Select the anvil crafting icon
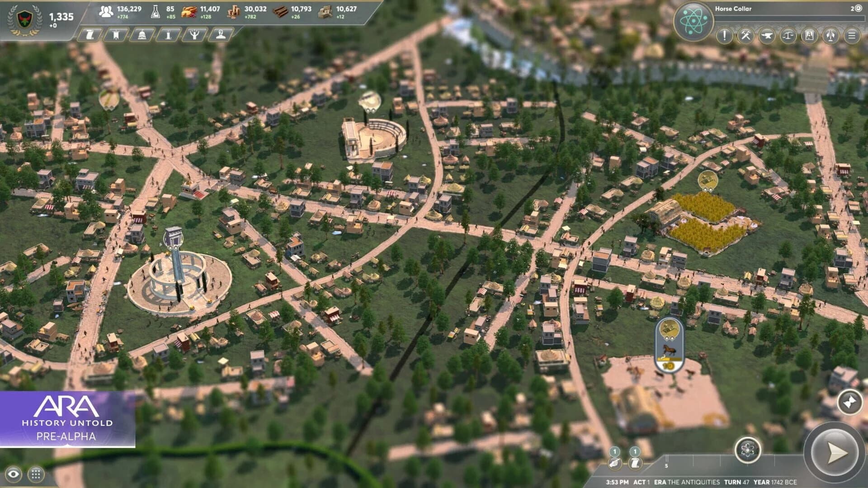Image resolution: width=868 pixels, height=488 pixels. [767, 36]
